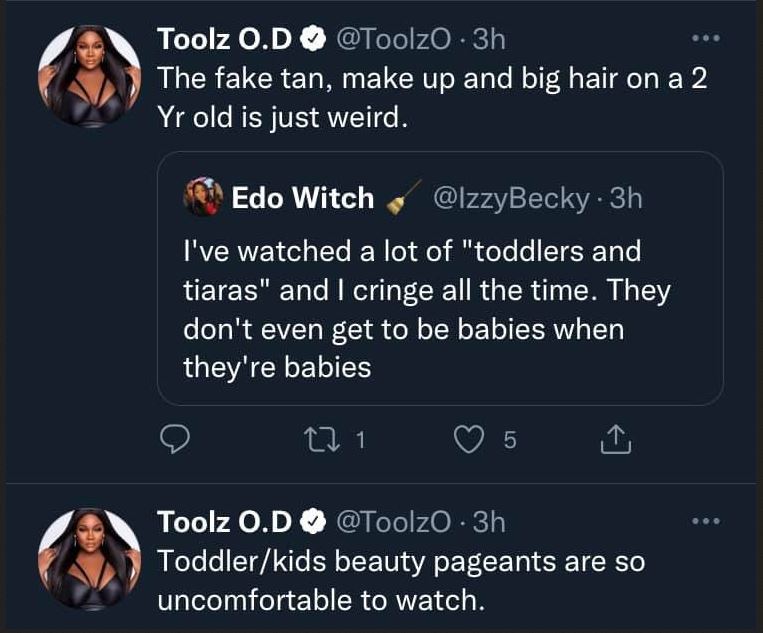The width and height of the screenshot is (763, 633).
Task: Click the second tweet's 3h timestamp
Action: pyautogui.click(x=486, y=521)
